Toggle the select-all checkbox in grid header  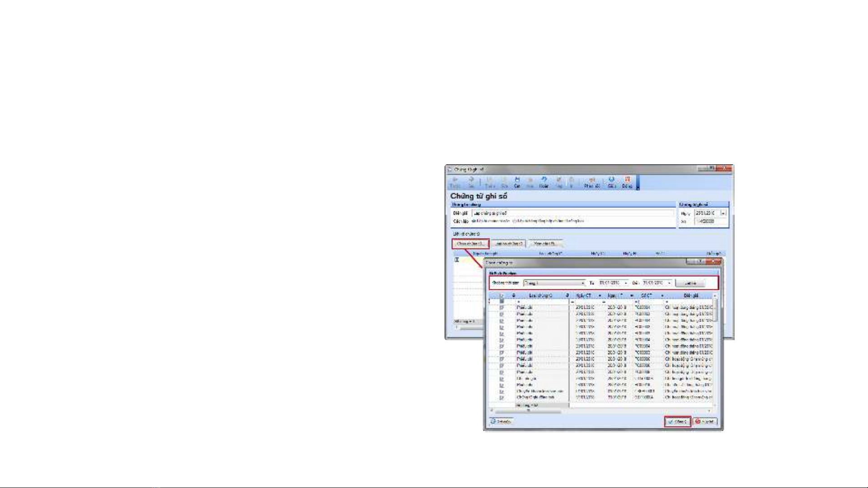click(502, 296)
